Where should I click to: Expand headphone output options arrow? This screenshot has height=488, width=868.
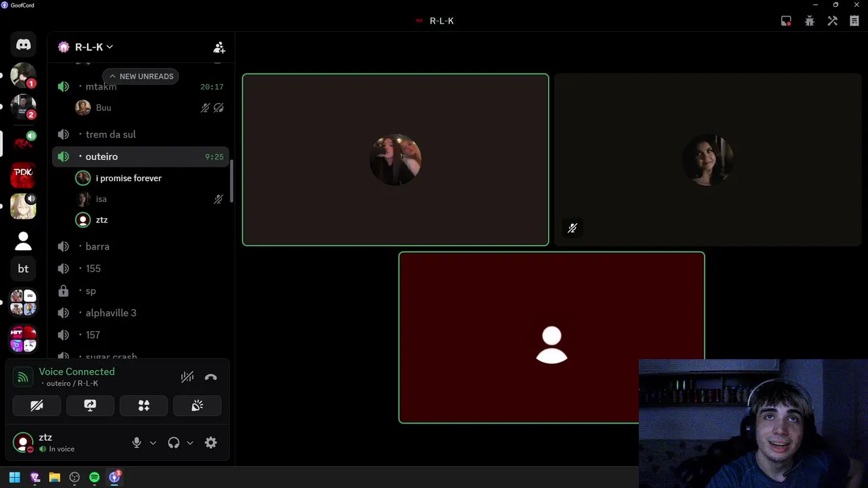[190, 443]
